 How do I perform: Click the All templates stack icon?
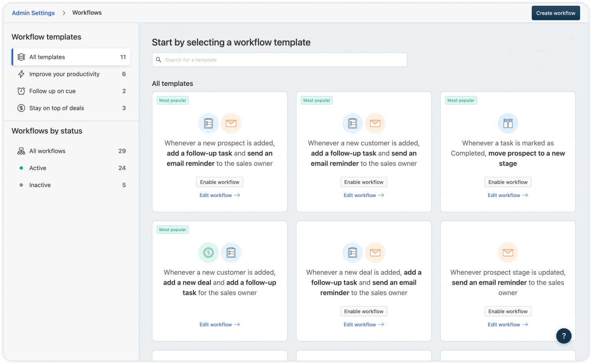pyautogui.click(x=21, y=57)
